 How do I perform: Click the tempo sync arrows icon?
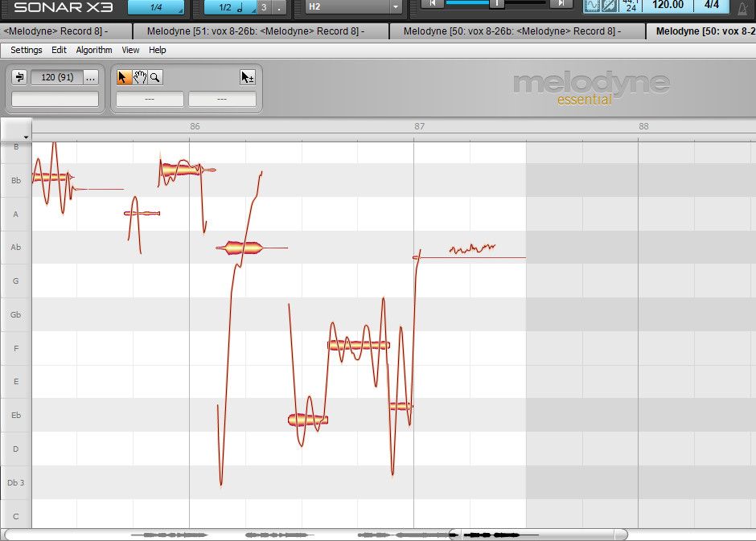(20, 77)
